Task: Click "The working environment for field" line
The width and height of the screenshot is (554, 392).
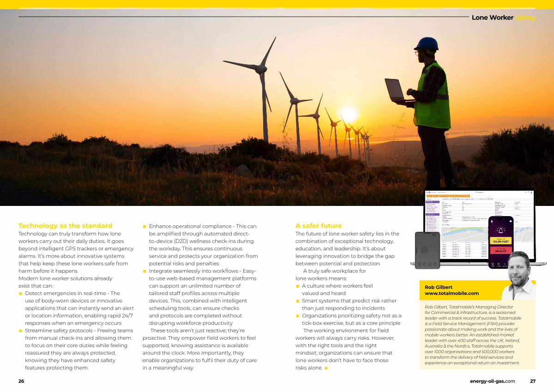Action: [345, 331]
